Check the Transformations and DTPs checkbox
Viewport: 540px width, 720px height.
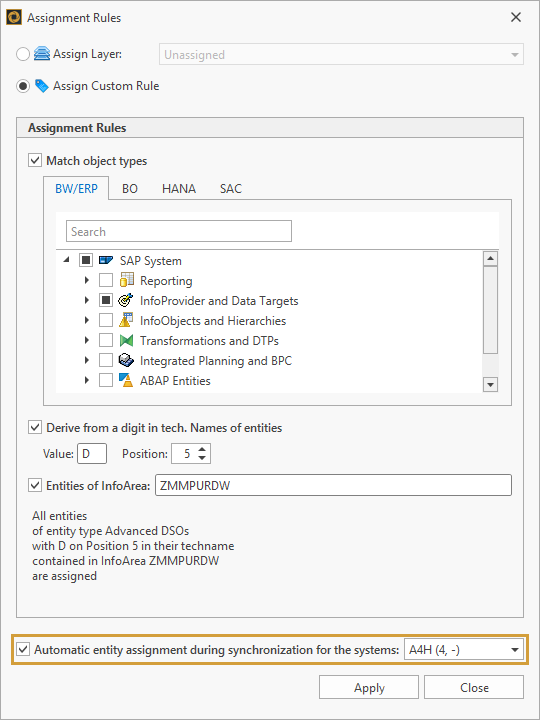106,341
